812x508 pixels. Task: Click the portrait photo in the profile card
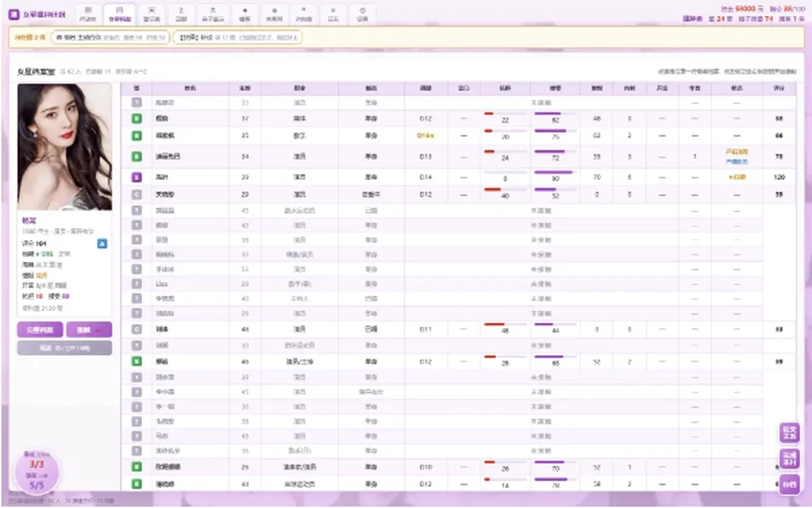pos(65,147)
